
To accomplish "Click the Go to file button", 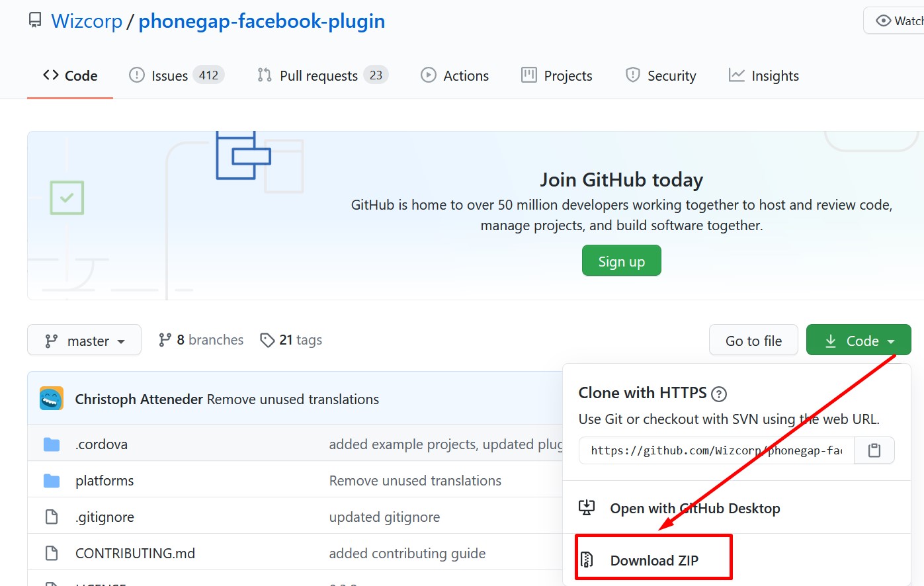I will click(753, 341).
